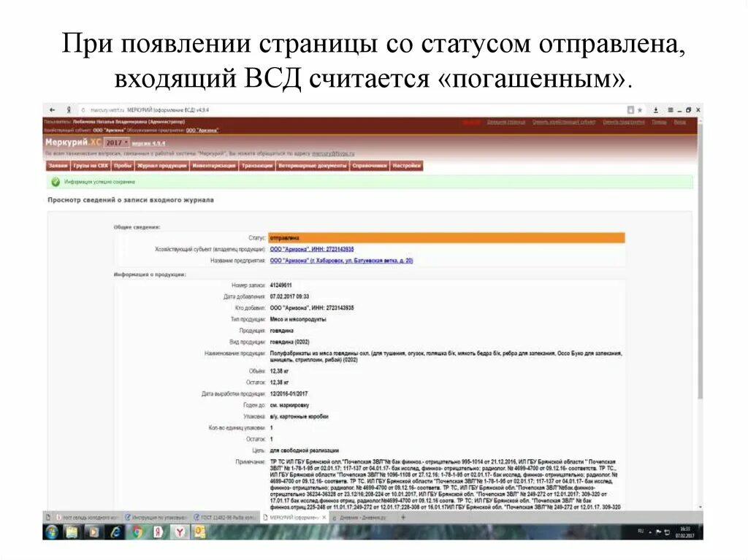
Task: Click the system tray clock
Action: pos(685,532)
